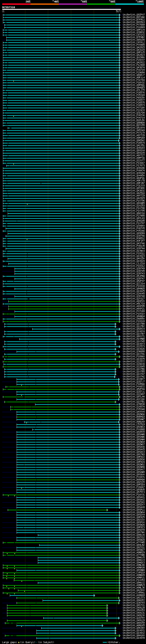Viewport: 146px width, 644px height.
Task: Click the orange ~40% identity legend segment
Action: (45, 4)
